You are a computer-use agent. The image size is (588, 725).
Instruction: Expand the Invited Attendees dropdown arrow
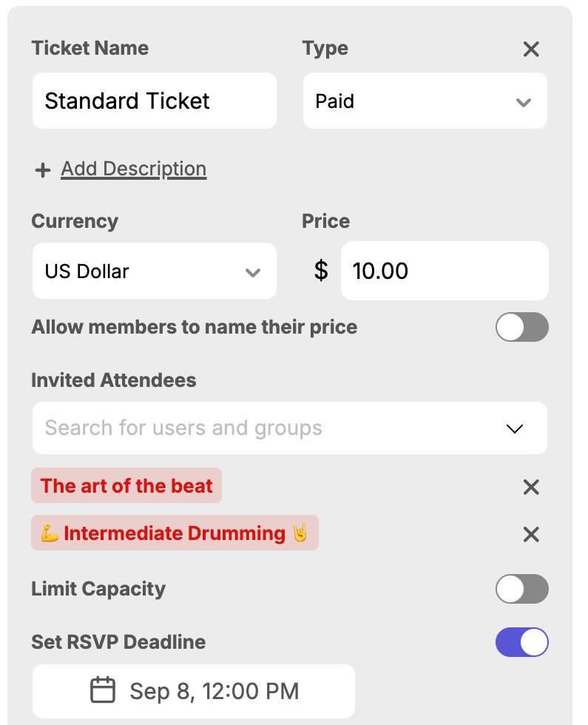(515, 428)
